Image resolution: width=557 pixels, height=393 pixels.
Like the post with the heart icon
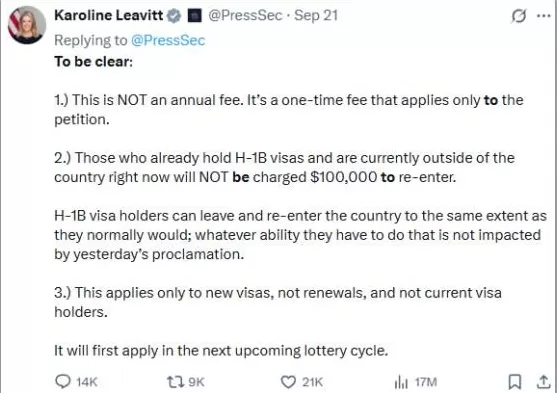[288, 382]
